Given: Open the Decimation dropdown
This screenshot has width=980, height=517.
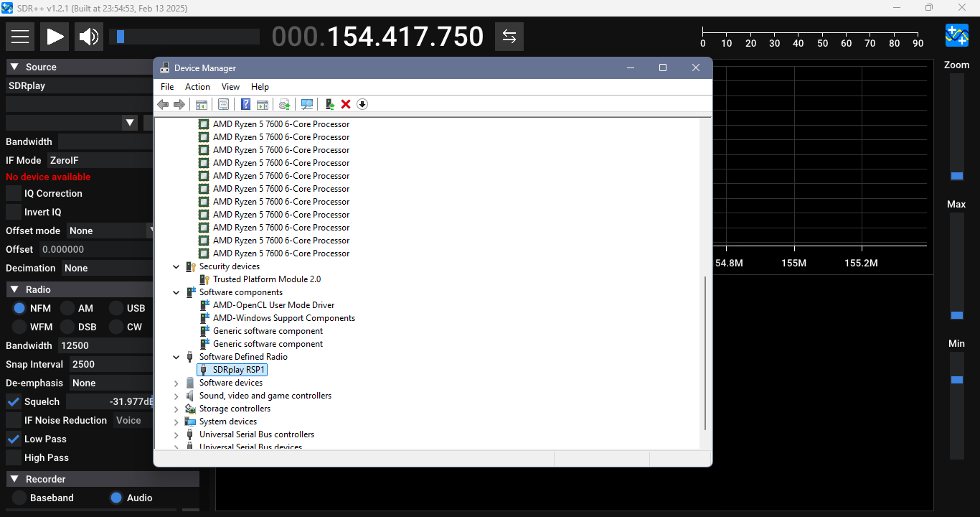Looking at the screenshot, I should 108,268.
